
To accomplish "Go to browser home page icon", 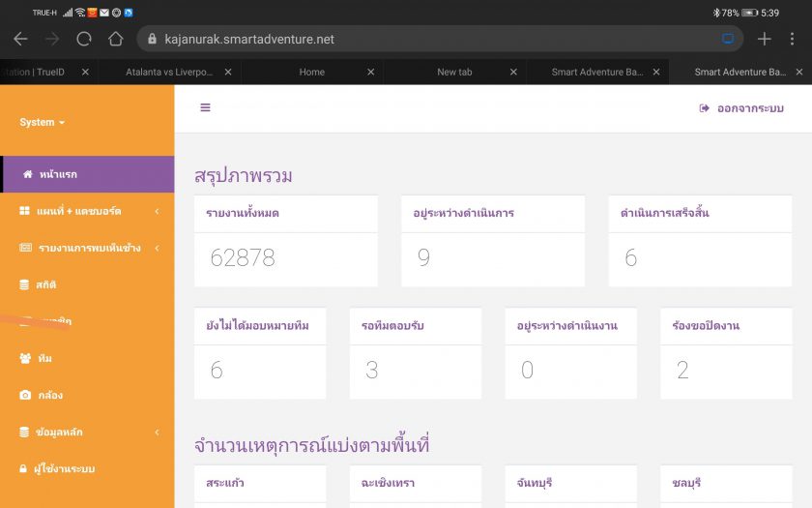I will [116, 39].
